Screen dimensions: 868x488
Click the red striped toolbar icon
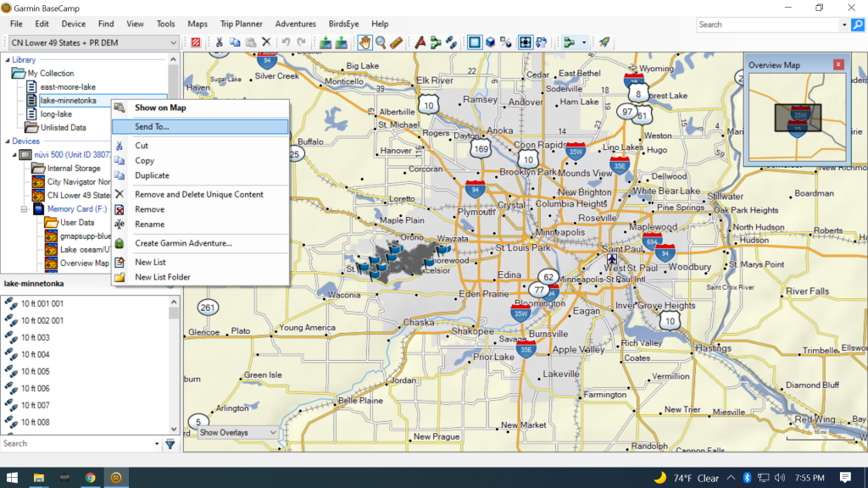tap(196, 42)
